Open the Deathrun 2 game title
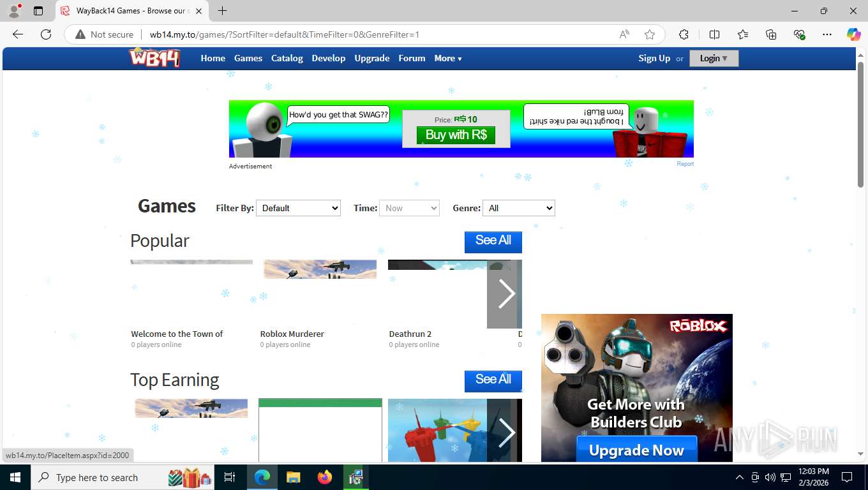The height and width of the screenshot is (490, 868). [x=410, y=334]
